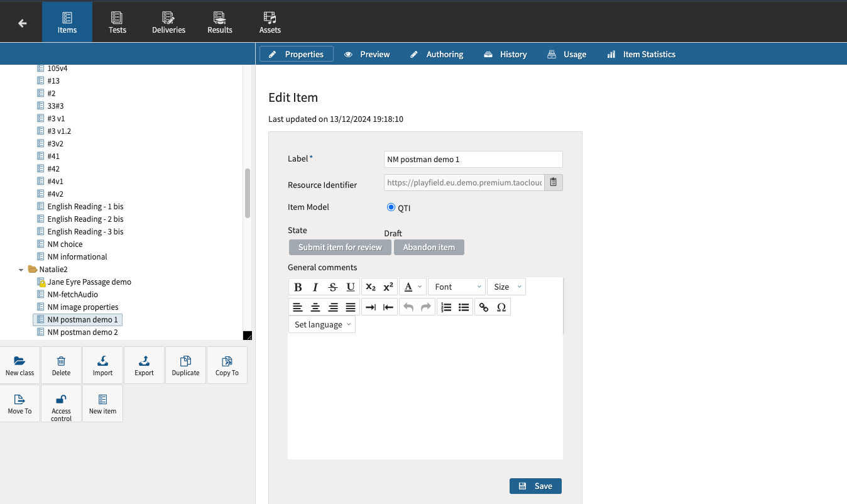Screen dimensions: 847x504
Task: Click the Delete trash icon
Action: (x=61, y=365)
